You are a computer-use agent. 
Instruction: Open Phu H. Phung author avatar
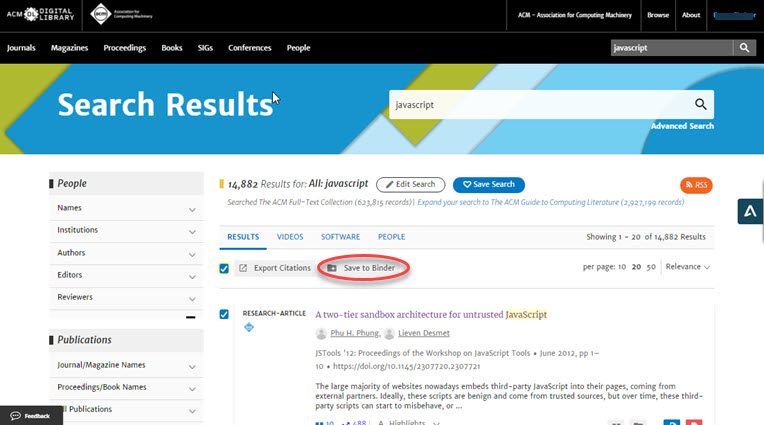coord(321,333)
